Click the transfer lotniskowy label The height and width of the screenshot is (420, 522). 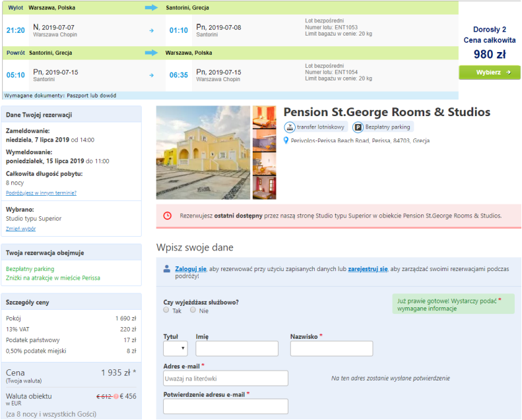click(320, 127)
